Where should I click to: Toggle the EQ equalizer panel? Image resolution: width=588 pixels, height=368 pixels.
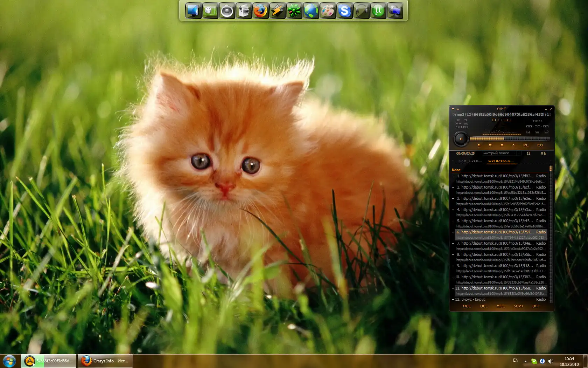(540, 145)
